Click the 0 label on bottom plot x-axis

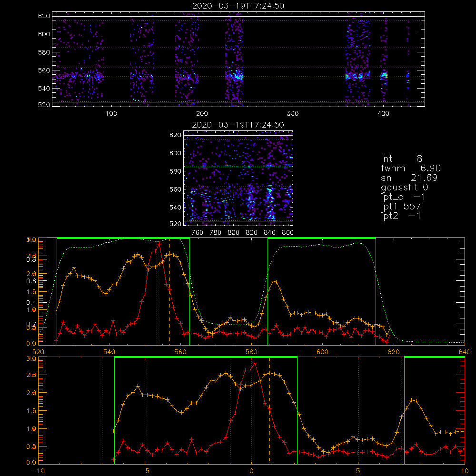[251, 471]
